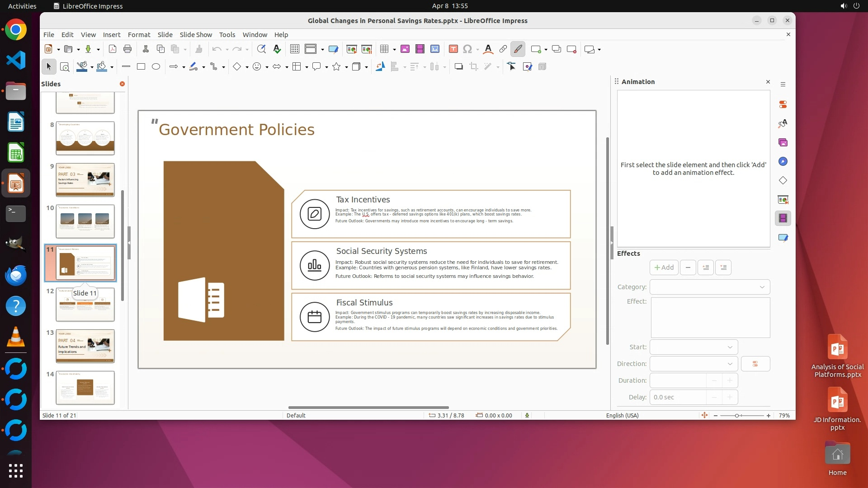Click the Add effect button
868x488 pixels.
[x=664, y=267]
